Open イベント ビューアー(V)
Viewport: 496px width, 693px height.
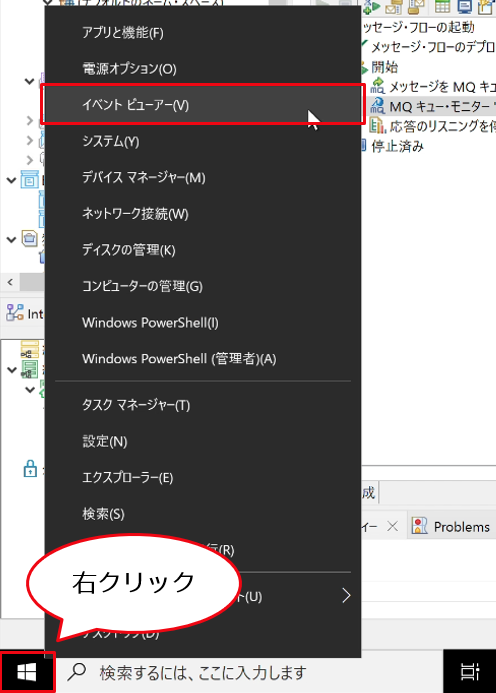pyautogui.click(x=202, y=105)
